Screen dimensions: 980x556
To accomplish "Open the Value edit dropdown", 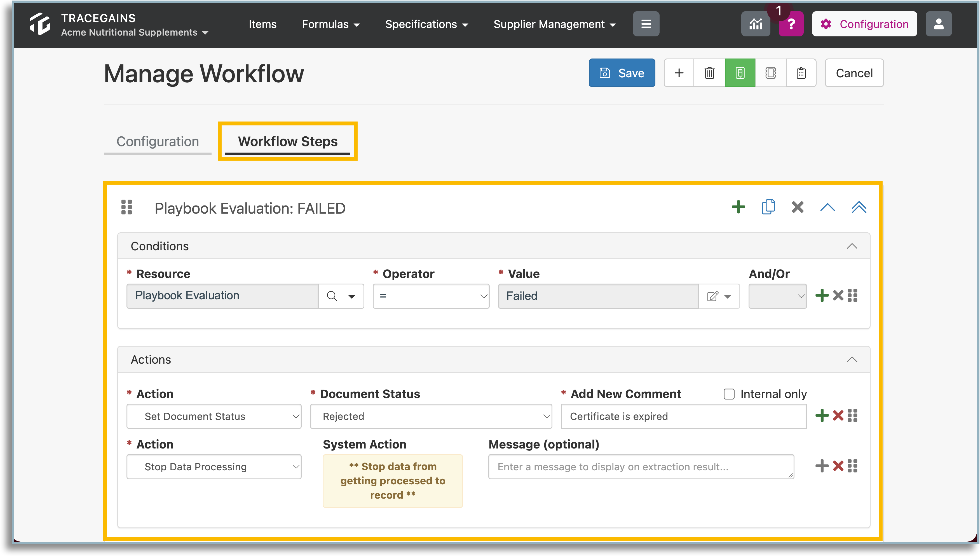I will coord(719,296).
